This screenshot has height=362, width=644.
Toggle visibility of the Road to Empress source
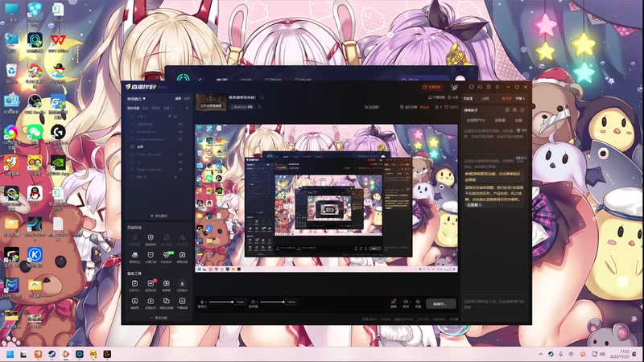coord(180,169)
